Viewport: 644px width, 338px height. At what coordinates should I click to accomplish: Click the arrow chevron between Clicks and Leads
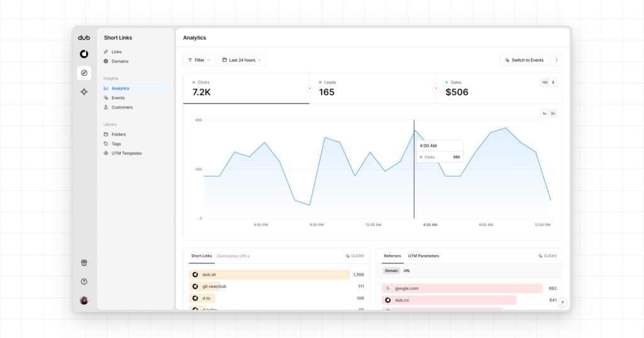click(309, 88)
